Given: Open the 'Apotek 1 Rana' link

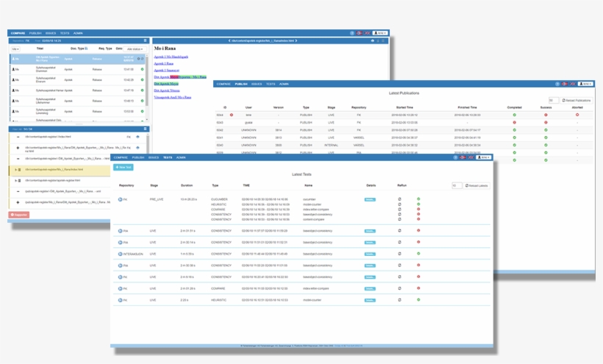Looking at the screenshot, I should pos(163,63).
